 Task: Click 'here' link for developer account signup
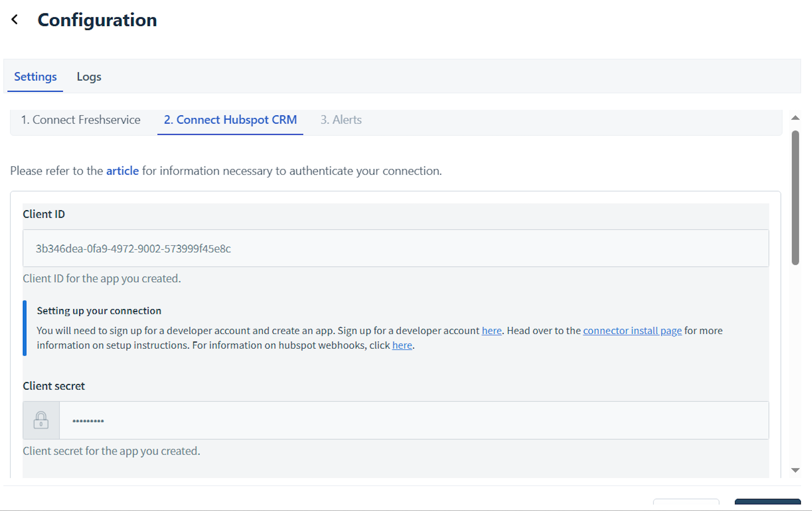[491, 331]
